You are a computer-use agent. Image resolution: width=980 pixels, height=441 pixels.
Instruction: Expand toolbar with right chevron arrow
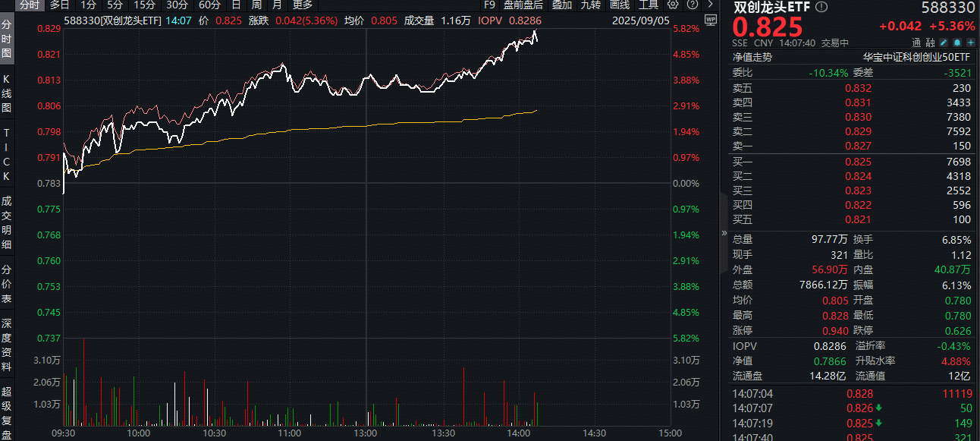tap(710, 5)
